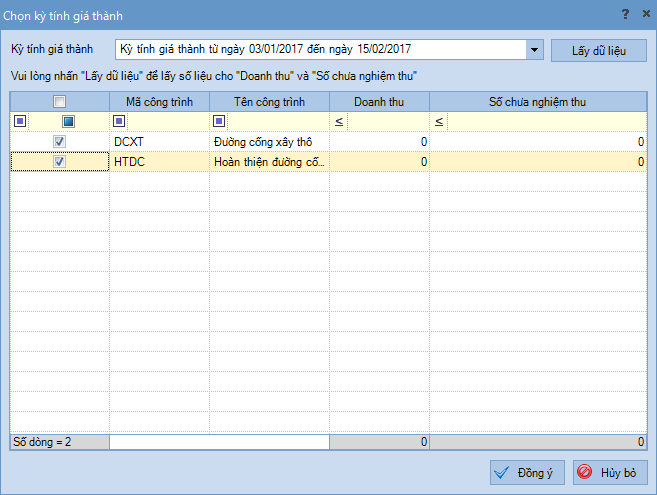Screen dimensions: 657x495
Task: Click ≤ filter operator under Số chưa nghiệm thu
Action: coord(439,121)
